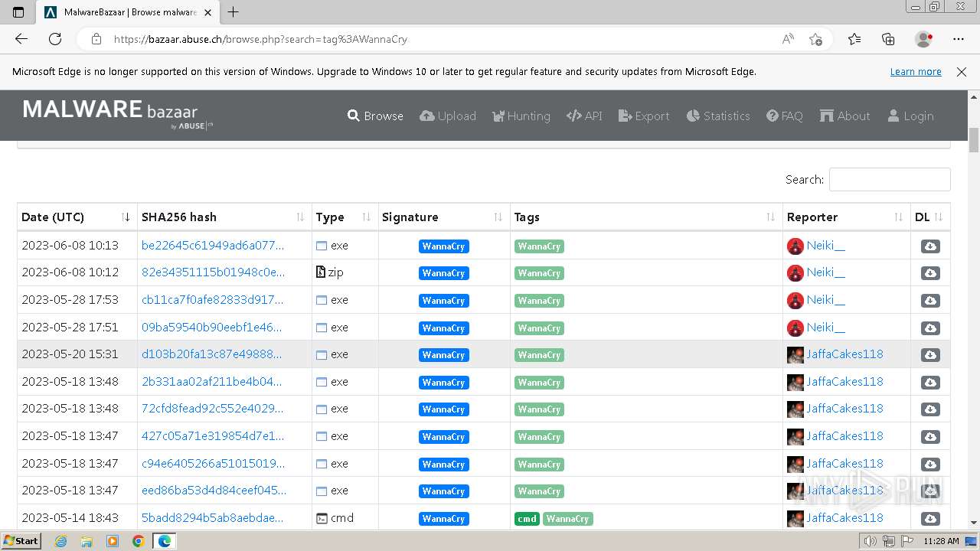Open Internet Explorer from taskbar
The height and width of the screenshot is (551, 980).
tap(61, 541)
